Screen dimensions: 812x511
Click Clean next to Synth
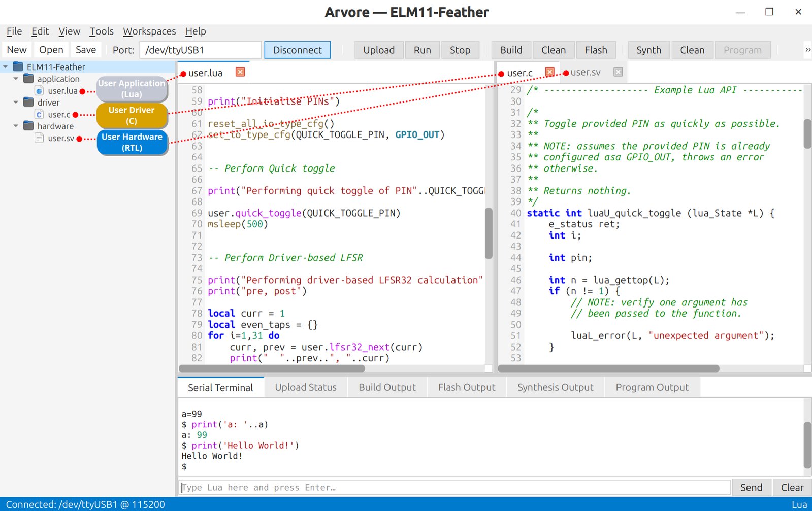(693, 50)
